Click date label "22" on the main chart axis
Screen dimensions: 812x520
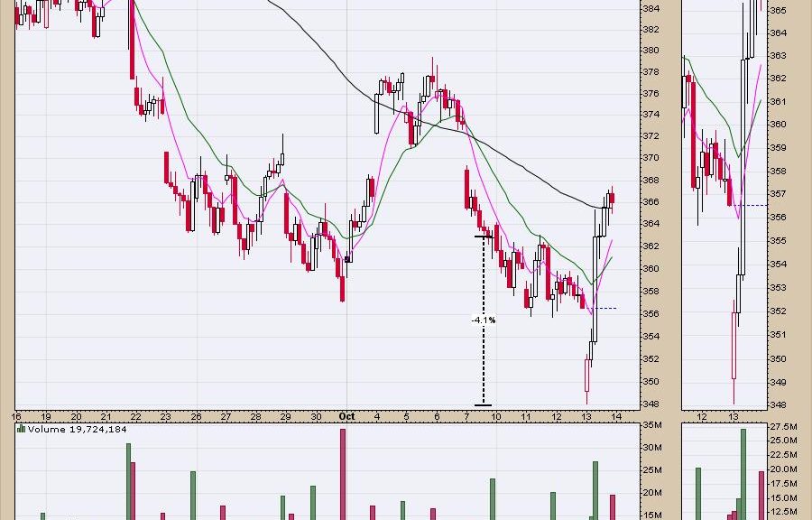(135, 416)
